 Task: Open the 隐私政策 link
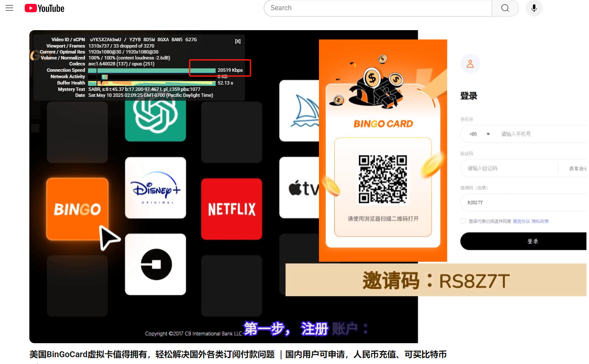point(540,221)
